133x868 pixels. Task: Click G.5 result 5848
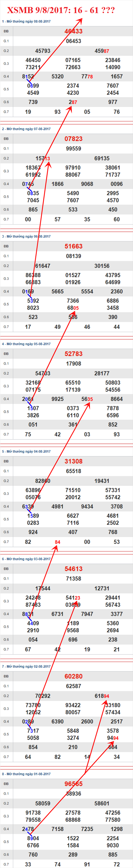click(73, 730)
